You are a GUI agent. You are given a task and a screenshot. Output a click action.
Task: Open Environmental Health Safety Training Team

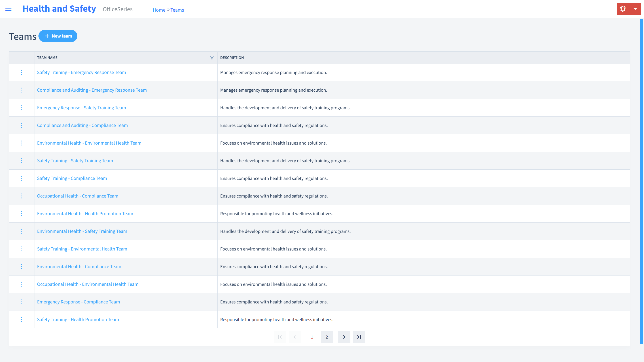82,231
